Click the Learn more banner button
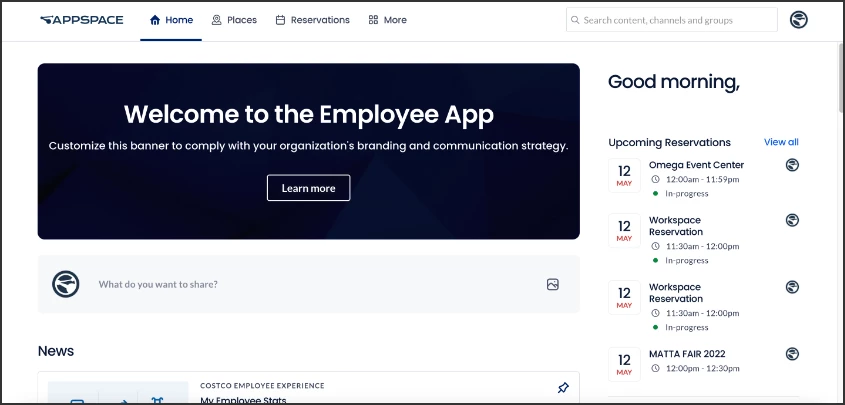The width and height of the screenshot is (845, 405). (308, 188)
